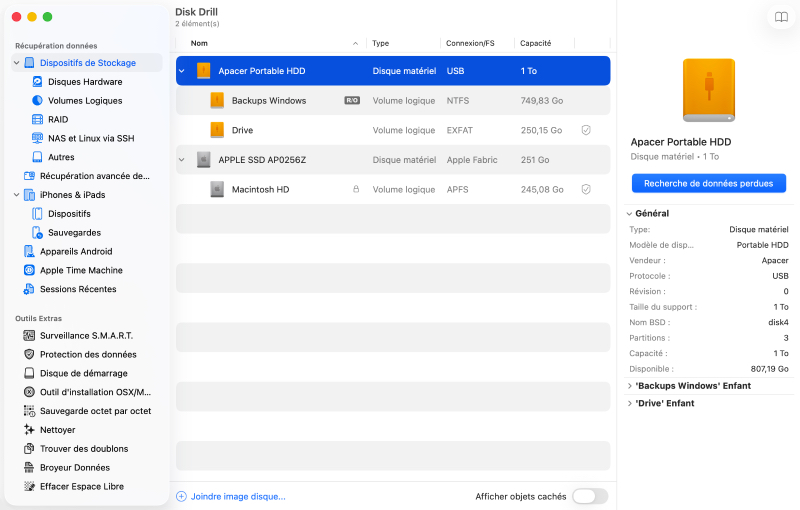Click the Broyeur Données icon
Screen dimensions: 800x510
[29, 468]
